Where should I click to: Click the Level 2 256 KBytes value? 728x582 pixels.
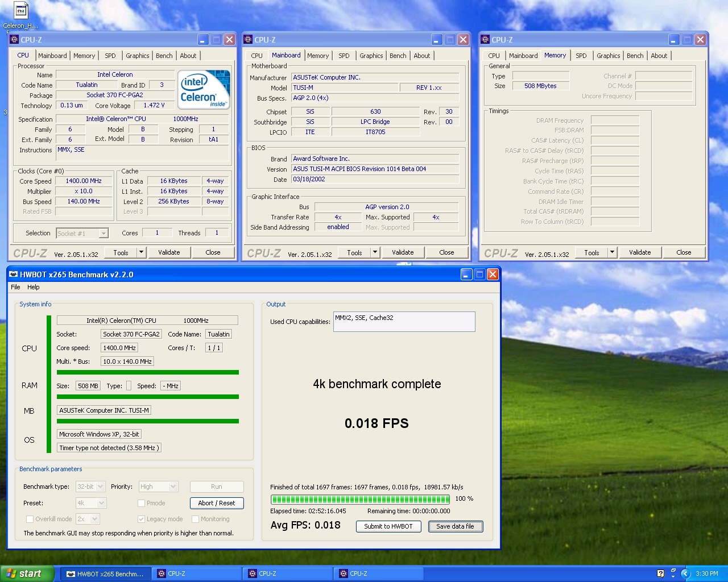coord(174,201)
